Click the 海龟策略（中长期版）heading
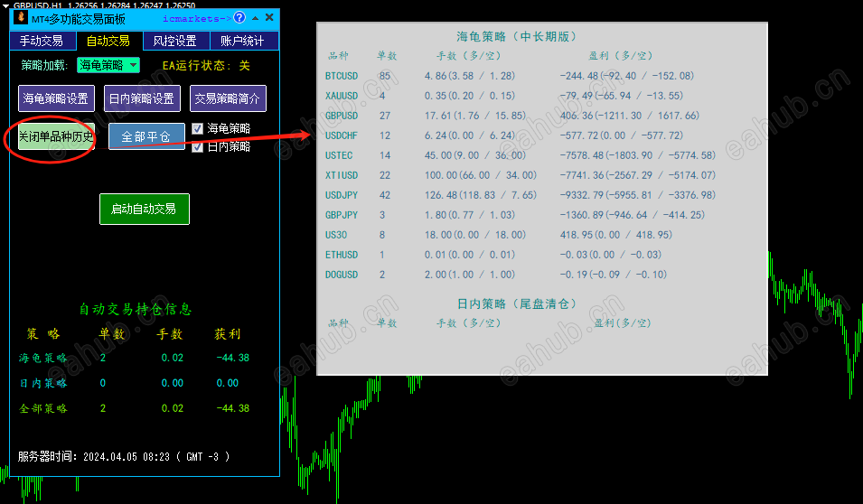This screenshot has height=504, width=863. pyautogui.click(x=517, y=37)
